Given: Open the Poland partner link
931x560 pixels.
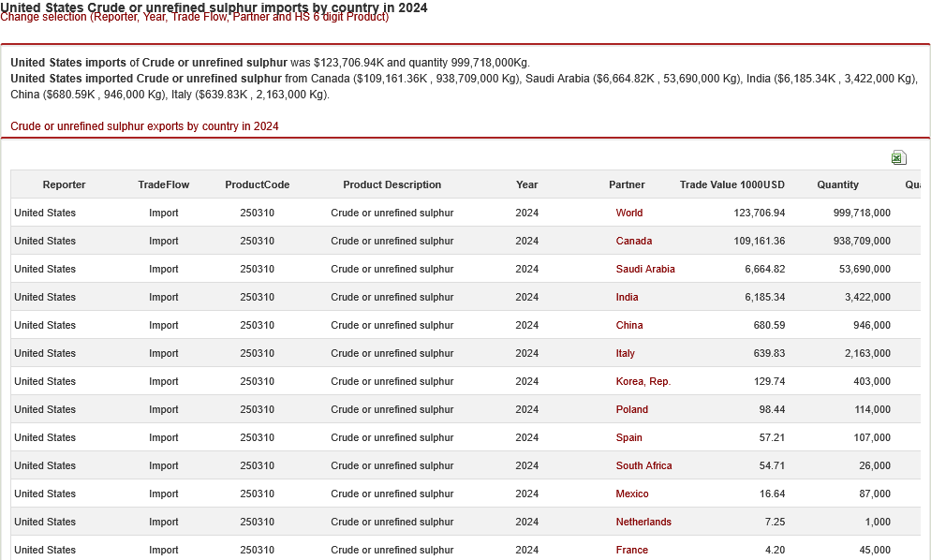Looking at the screenshot, I should tap(631, 410).
